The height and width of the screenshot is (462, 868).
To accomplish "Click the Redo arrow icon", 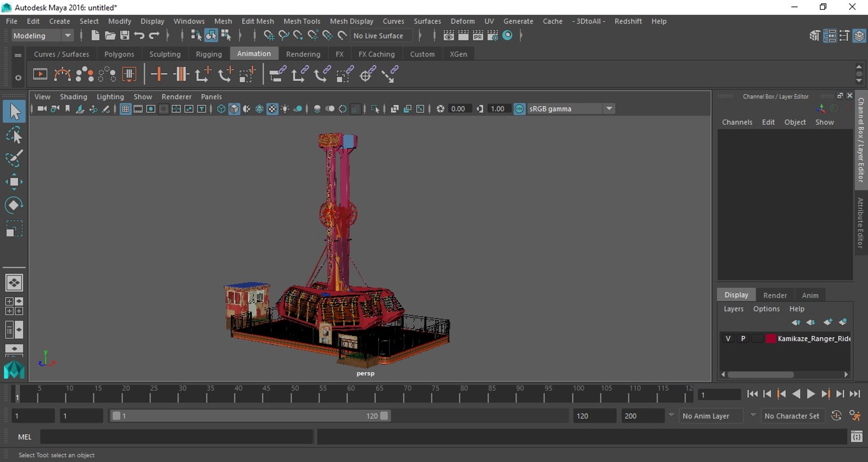I will 154,35.
